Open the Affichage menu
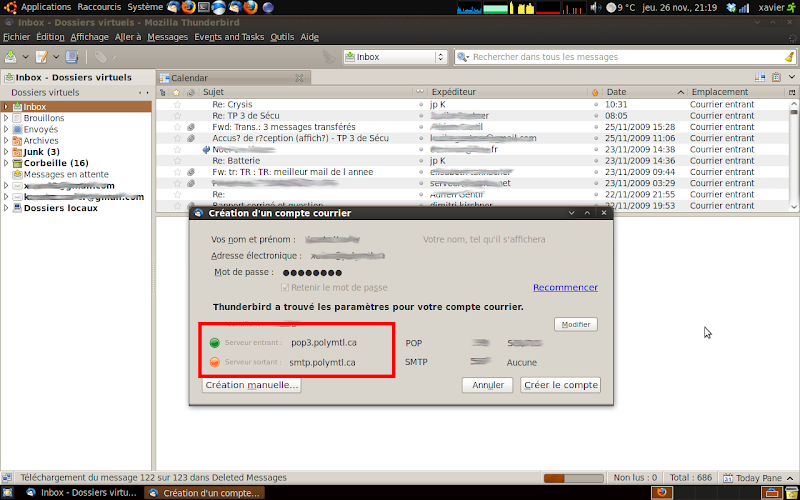The image size is (800, 500). coord(89,37)
